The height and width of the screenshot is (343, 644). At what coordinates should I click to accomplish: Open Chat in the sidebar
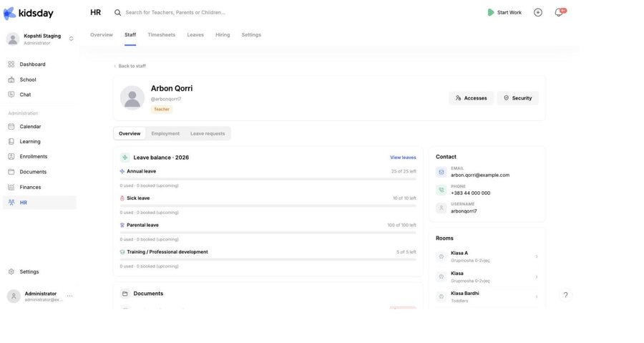25,95
